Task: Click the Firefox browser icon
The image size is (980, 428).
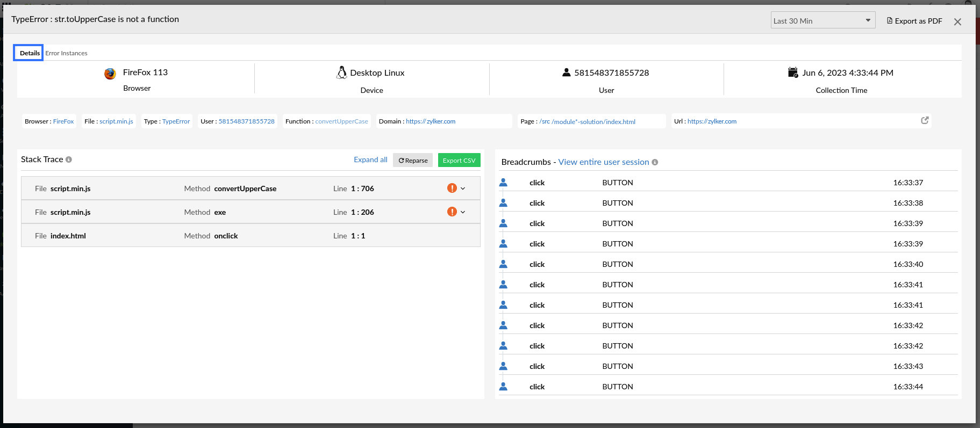Action: (x=110, y=74)
